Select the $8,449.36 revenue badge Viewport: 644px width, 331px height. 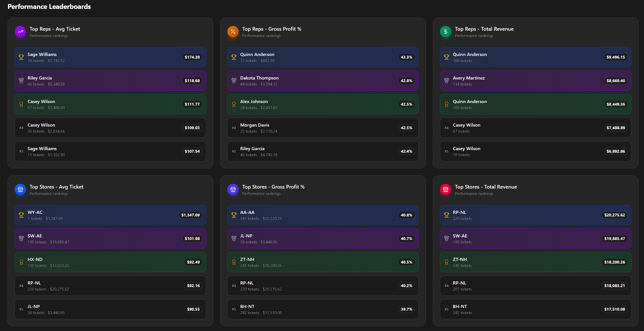(x=616, y=104)
